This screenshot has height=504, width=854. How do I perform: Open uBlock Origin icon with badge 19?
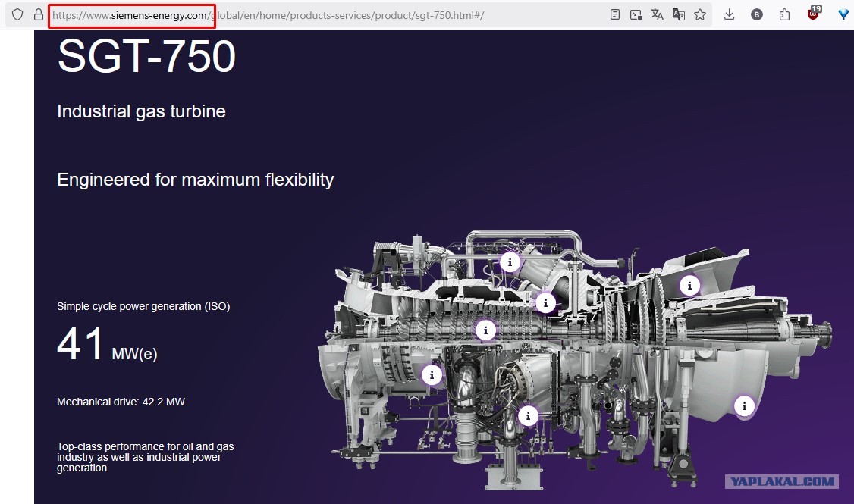pos(815,13)
